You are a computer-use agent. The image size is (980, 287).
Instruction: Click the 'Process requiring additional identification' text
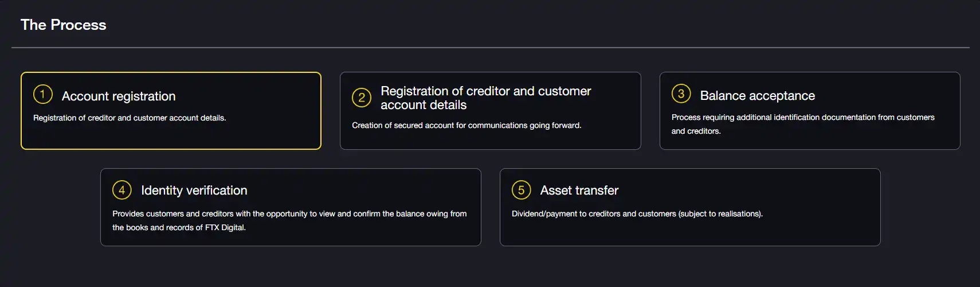coord(802,117)
